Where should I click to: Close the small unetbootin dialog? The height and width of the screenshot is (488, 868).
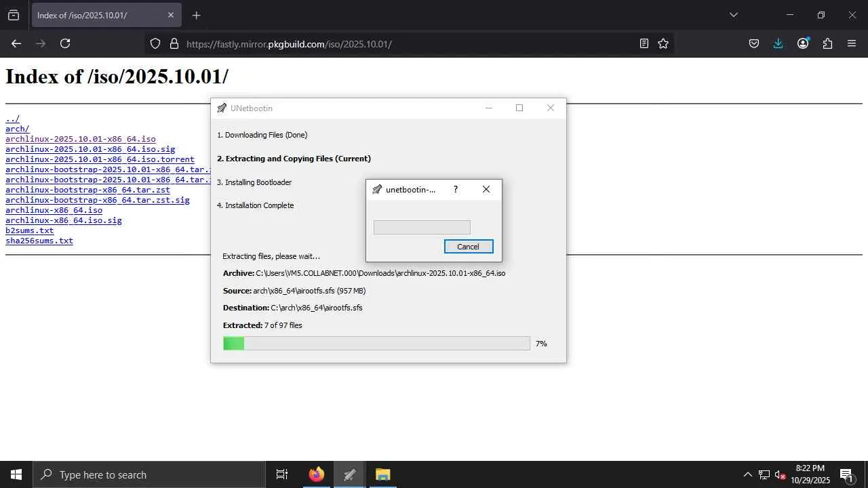click(x=486, y=189)
